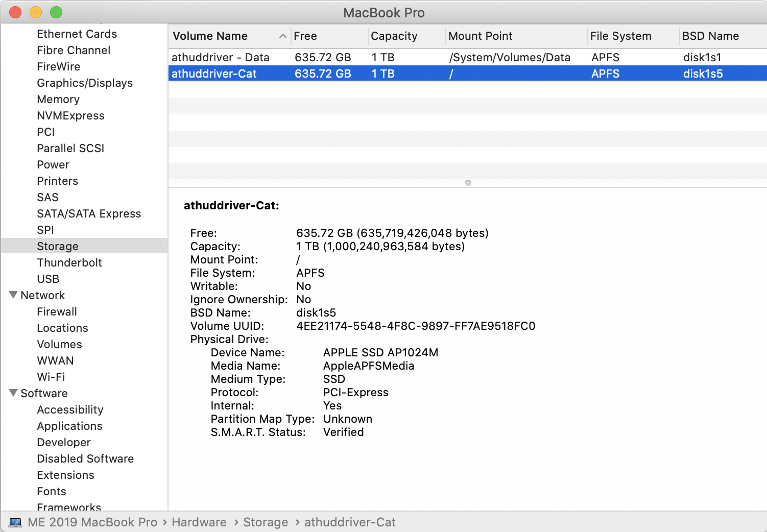
Task: Select PCI in the sidebar
Action: pos(46,132)
